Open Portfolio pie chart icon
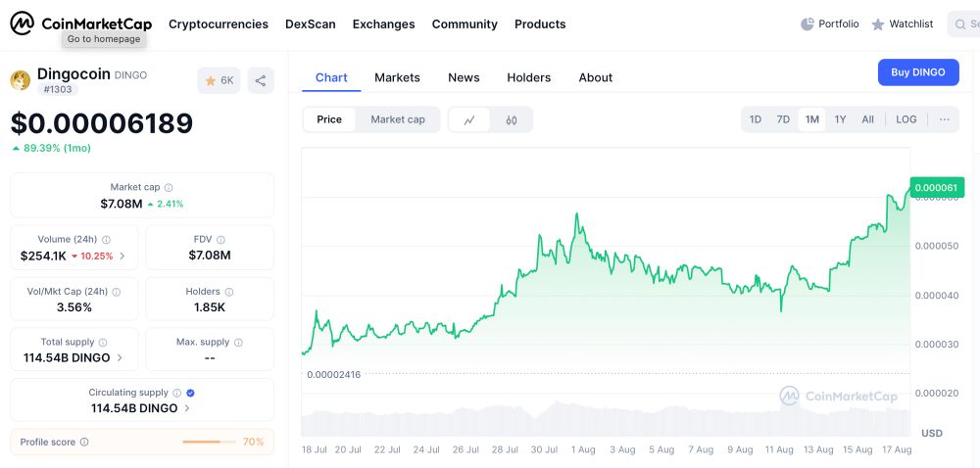This screenshot has width=980, height=468. point(808,23)
